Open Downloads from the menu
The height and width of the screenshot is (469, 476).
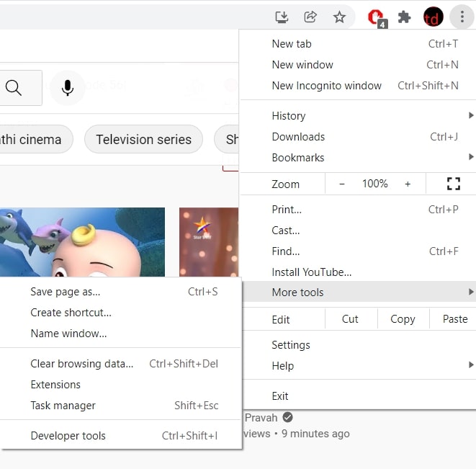358,137
